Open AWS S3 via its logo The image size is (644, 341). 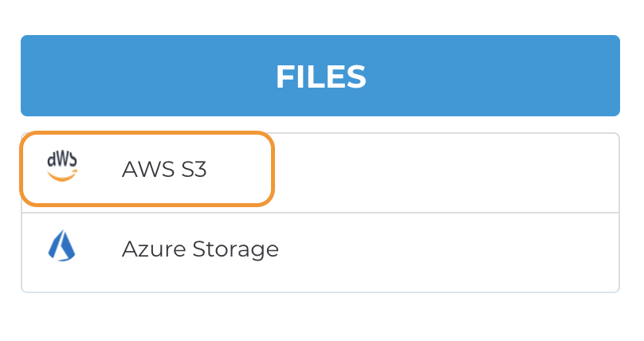click(62, 167)
